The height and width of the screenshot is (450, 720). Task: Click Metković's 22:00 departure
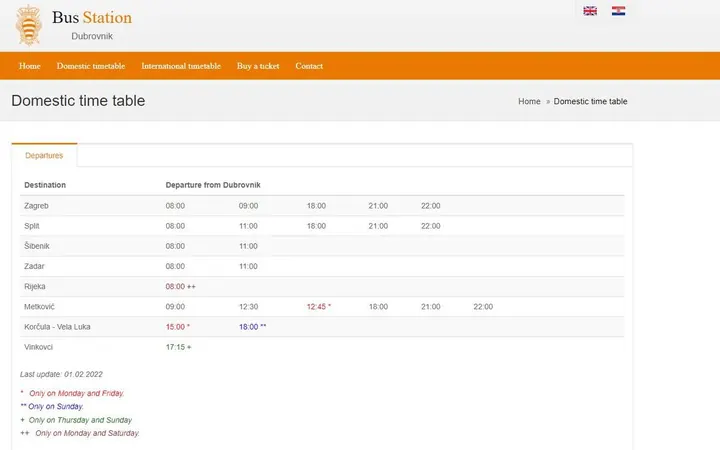pos(483,307)
